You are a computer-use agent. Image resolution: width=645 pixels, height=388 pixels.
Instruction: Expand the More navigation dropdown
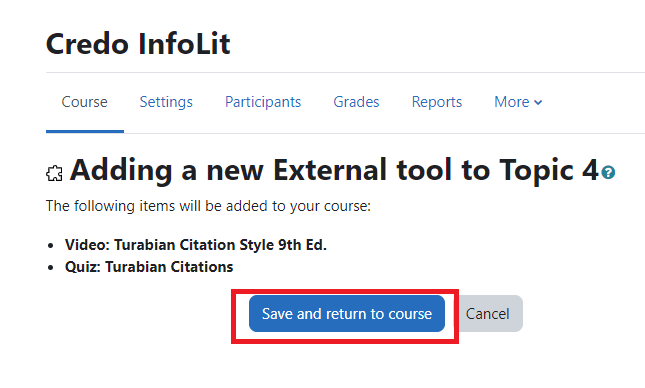coord(518,102)
